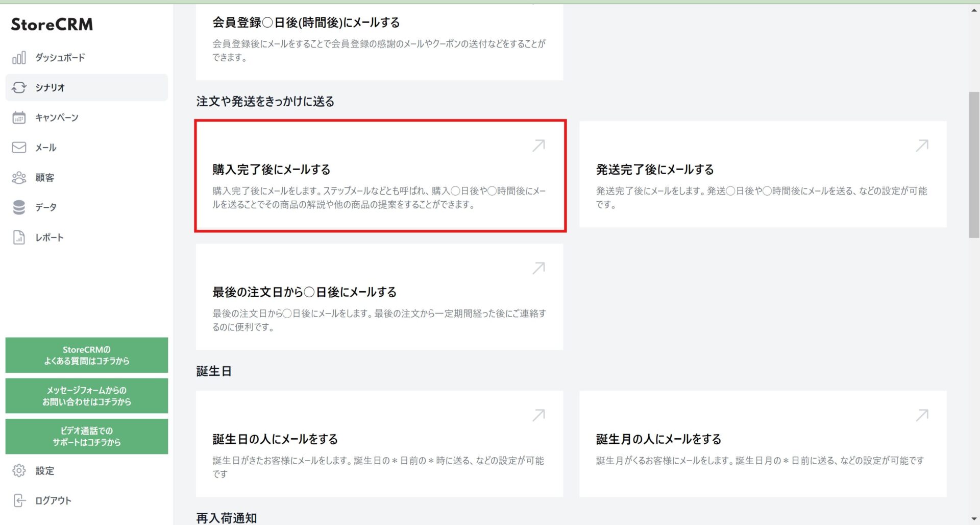
Task: Click arrow icon on 誕生月の人にメールをする card
Action: coord(922,415)
